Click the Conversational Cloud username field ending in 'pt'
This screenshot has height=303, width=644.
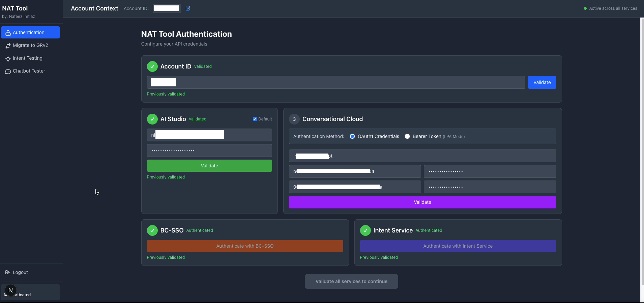tap(422, 156)
